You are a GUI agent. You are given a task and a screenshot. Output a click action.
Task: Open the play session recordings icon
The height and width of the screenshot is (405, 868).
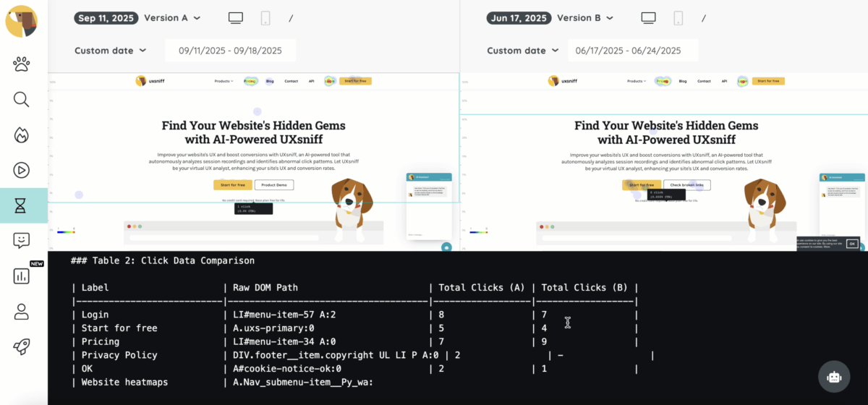pyautogui.click(x=22, y=170)
